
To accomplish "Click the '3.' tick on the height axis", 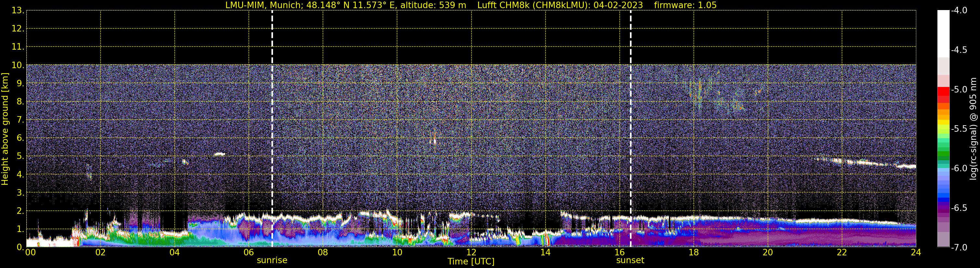I will (20, 193).
